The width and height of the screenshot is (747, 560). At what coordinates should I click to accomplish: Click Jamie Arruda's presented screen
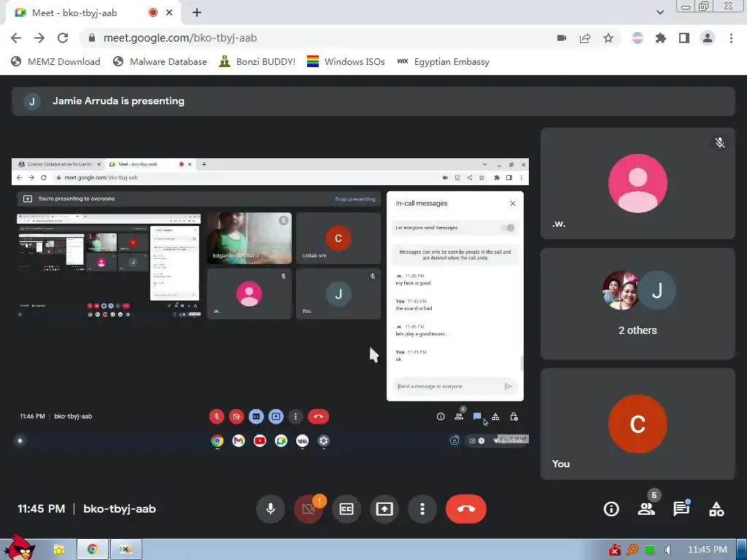click(x=270, y=303)
